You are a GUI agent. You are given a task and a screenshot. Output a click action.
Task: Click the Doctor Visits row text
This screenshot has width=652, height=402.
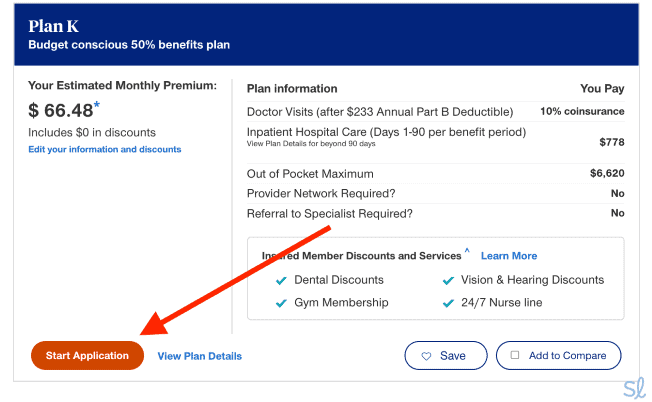pyautogui.click(x=380, y=112)
